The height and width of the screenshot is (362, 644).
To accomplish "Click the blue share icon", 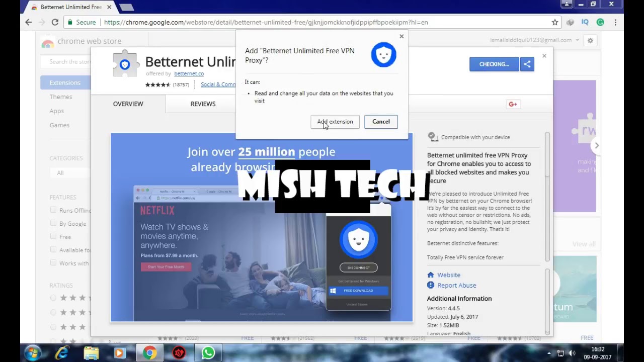I will point(527,64).
